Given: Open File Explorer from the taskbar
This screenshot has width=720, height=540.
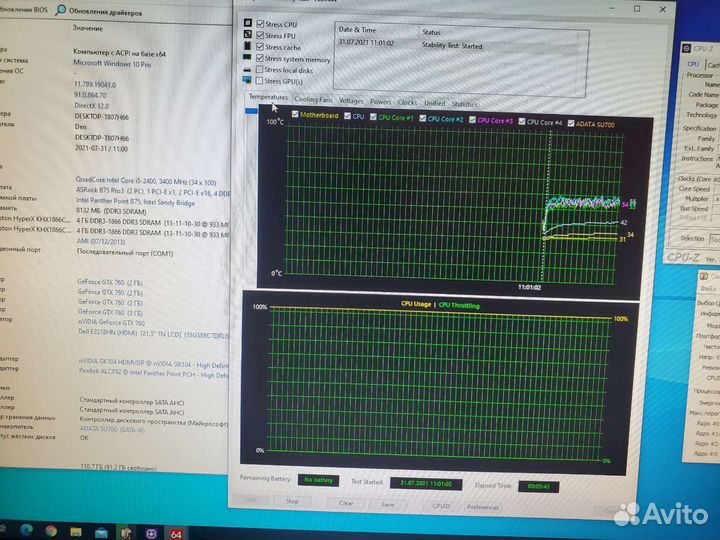Looking at the screenshot, I should tap(76, 532).
